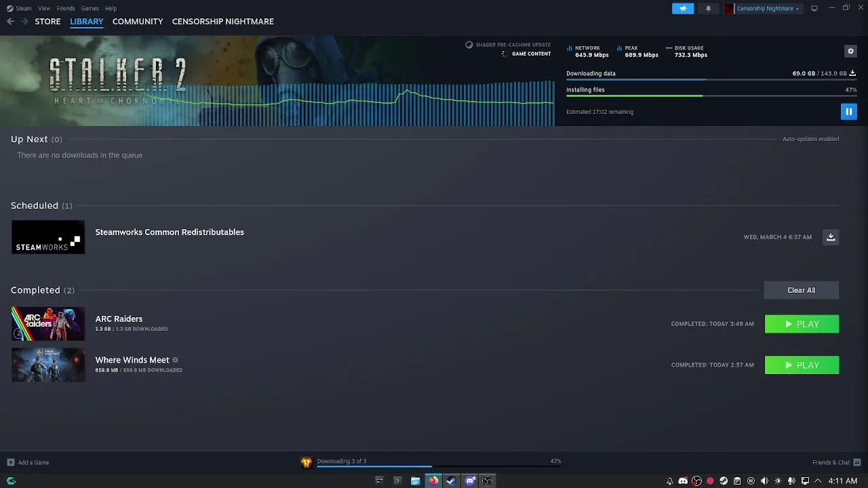This screenshot has width=868, height=488.
Task: Pause the S.T.A.L.K.E.R. 2 download
Action: click(x=848, y=111)
